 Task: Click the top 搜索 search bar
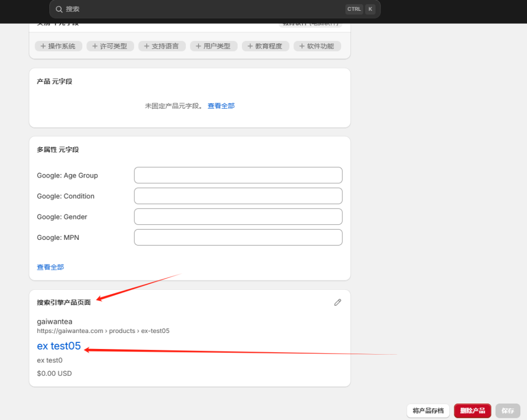click(206, 9)
